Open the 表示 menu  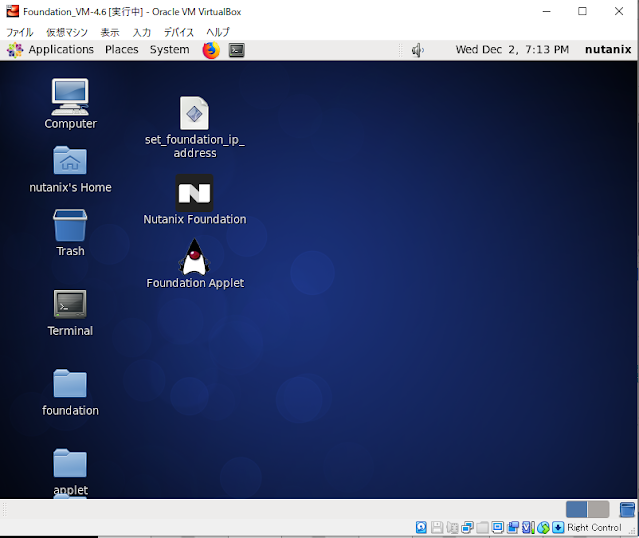(110, 32)
